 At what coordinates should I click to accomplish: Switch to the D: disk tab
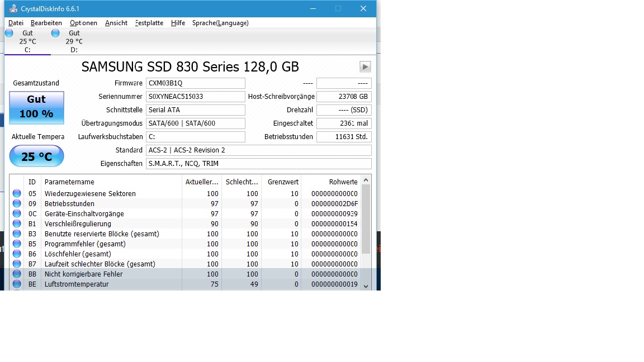74,41
